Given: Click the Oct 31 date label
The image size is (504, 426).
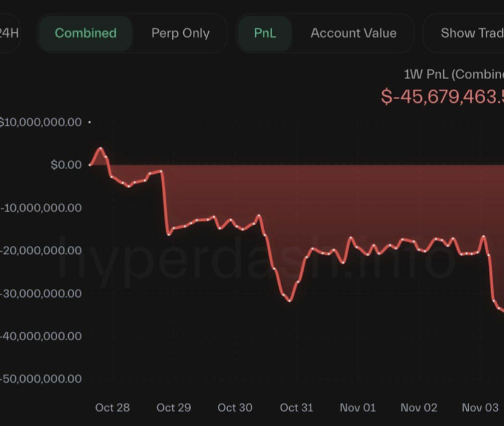Looking at the screenshot, I should (x=296, y=407).
